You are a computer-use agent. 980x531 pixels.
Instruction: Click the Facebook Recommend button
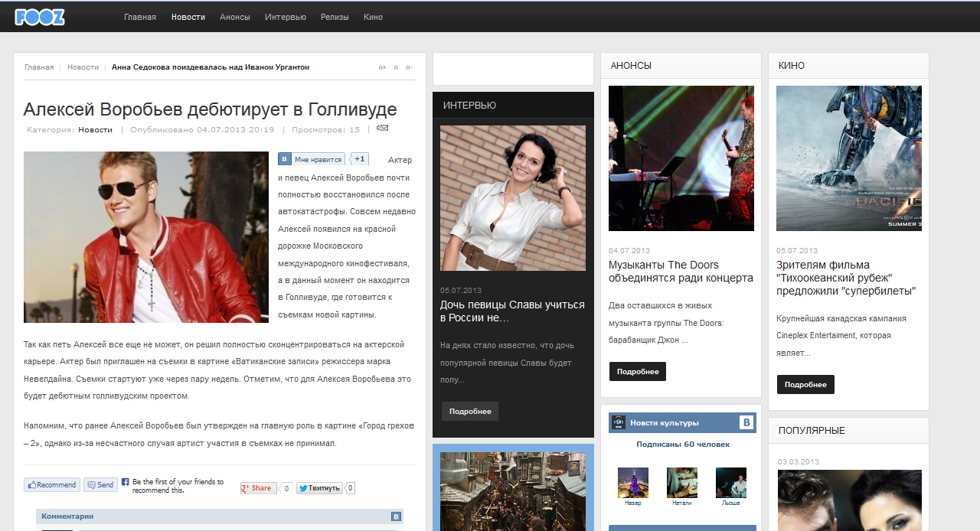point(52,484)
